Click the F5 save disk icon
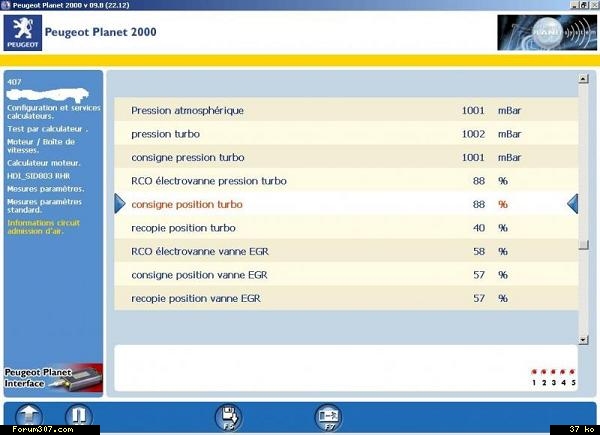This screenshot has height=435, width=600. coord(229,415)
